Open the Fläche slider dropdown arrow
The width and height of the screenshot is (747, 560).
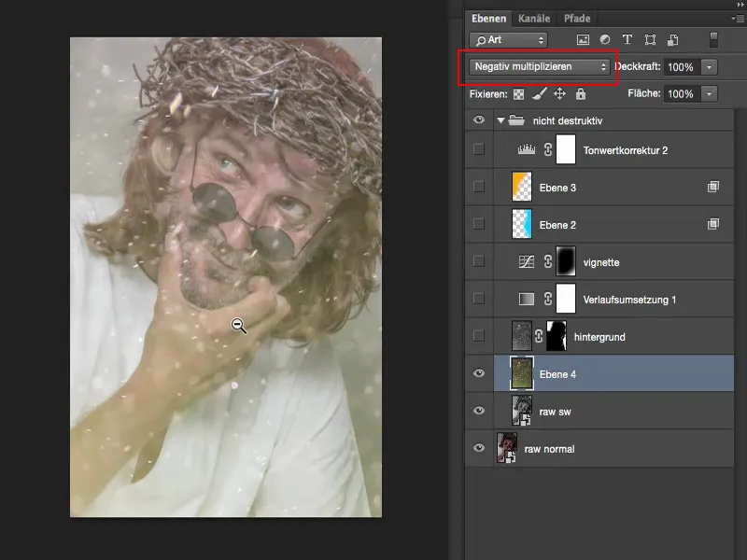point(709,94)
